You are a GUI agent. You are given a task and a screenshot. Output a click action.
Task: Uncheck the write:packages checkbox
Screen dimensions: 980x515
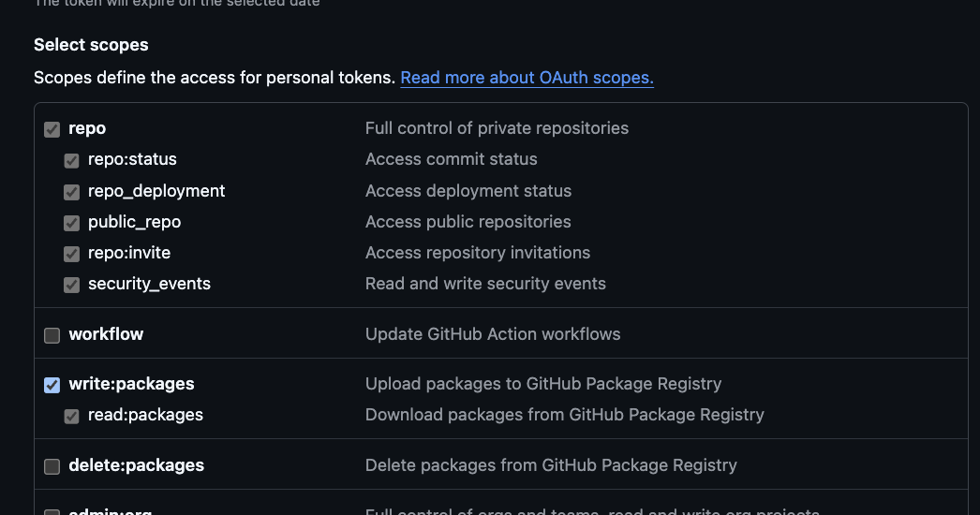coord(52,385)
